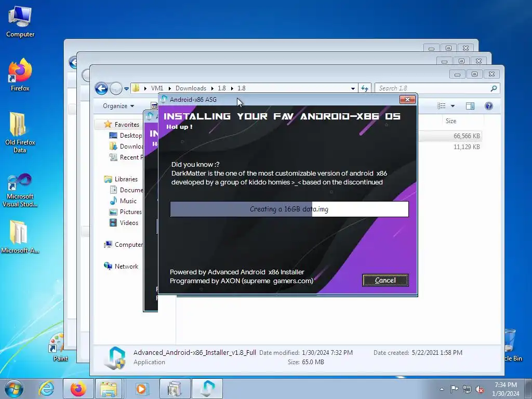This screenshot has height=399, width=532.
Task: Click the search magnifier icon
Action: click(494, 88)
